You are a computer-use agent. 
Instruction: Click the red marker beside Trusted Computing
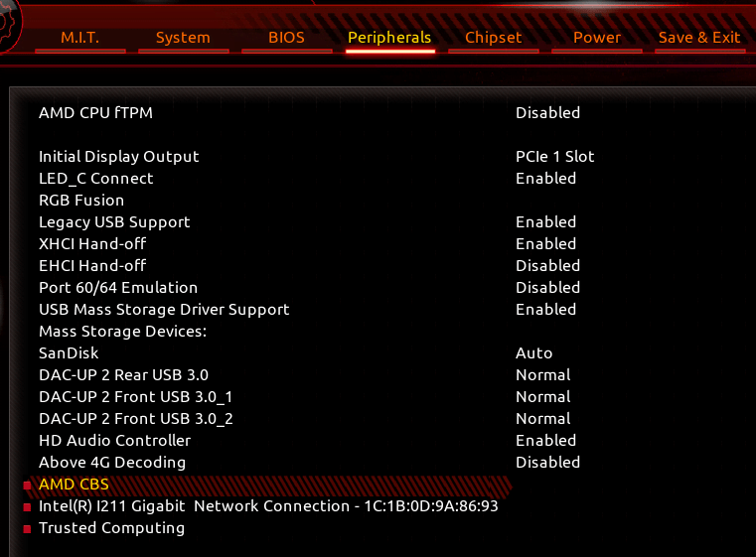pyautogui.click(x=28, y=529)
